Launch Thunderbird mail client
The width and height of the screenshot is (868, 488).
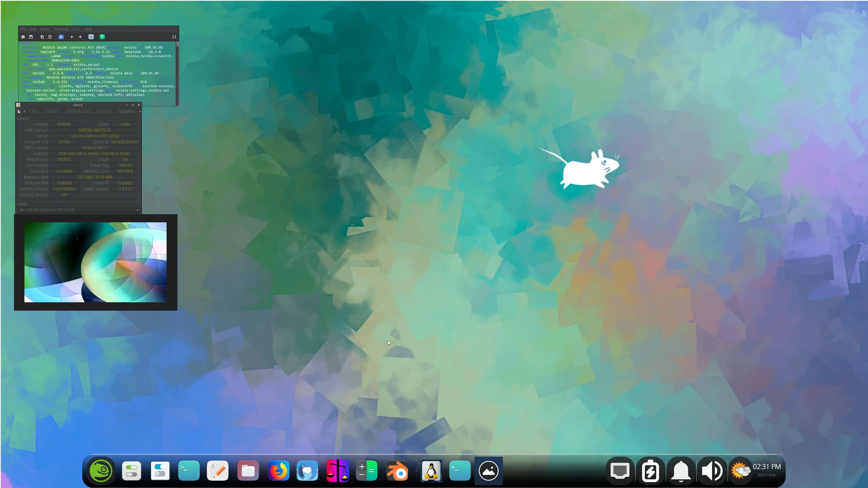point(307,471)
